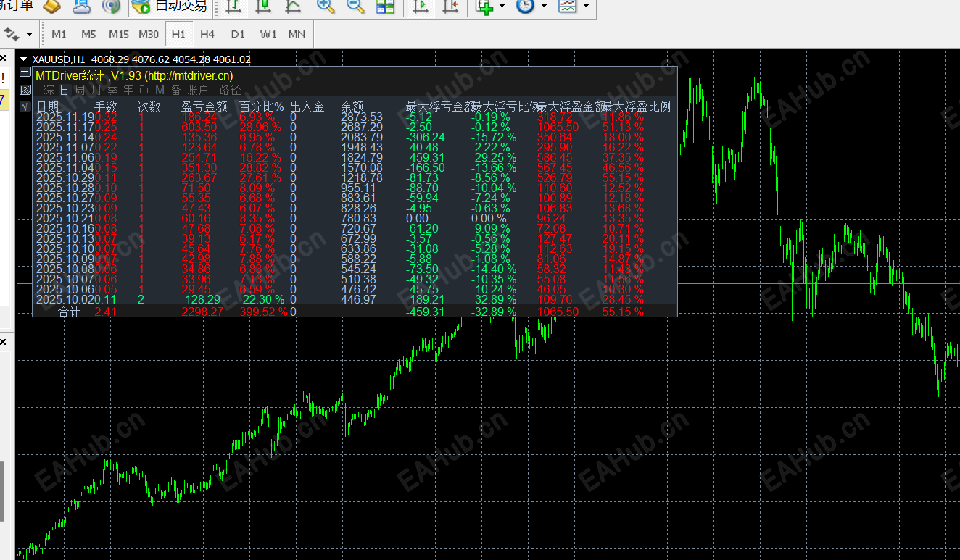The height and width of the screenshot is (560, 960).
Task: Switch to the 币 symbol tab
Action: click(144, 91)
